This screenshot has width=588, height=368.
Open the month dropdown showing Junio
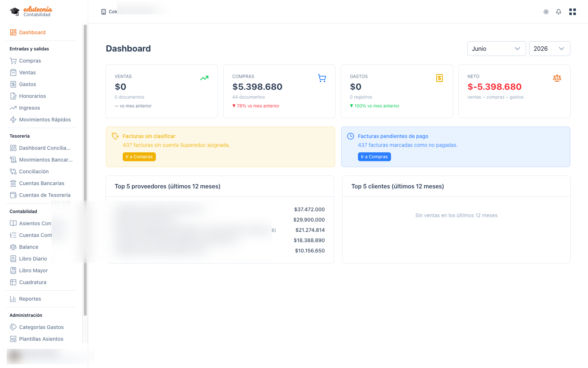[x=496, y=49]
